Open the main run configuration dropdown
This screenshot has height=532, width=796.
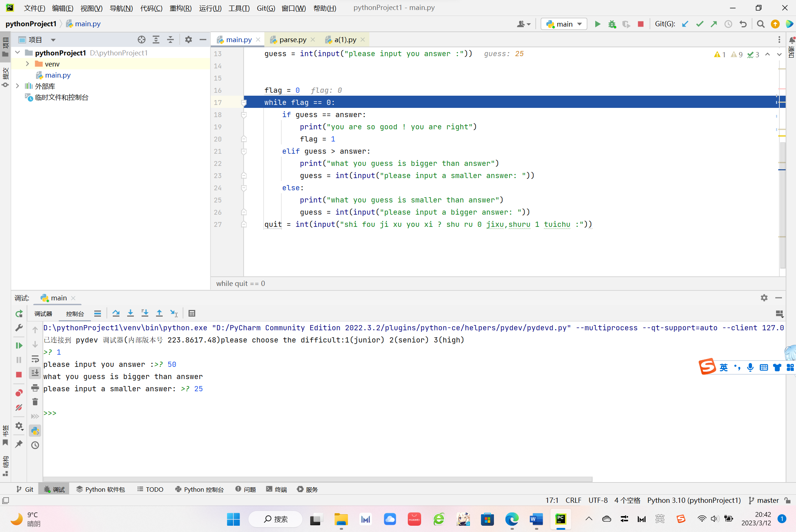click(564, 24)
